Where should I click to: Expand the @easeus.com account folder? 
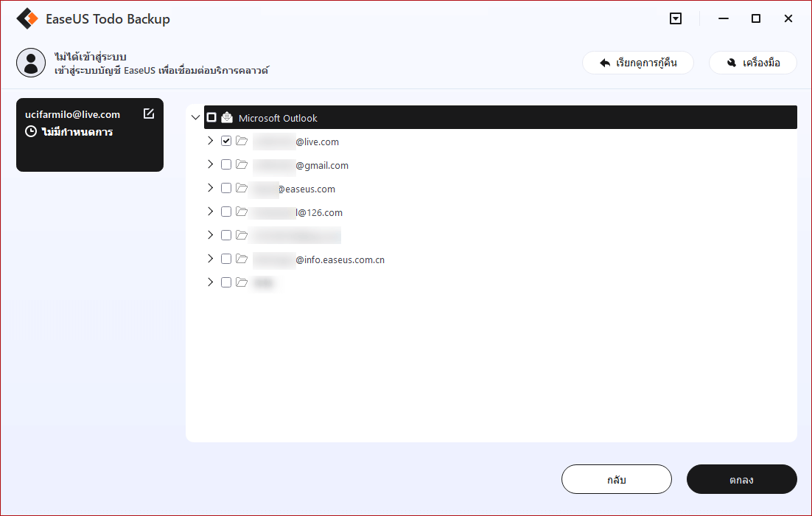click(210, 188)
